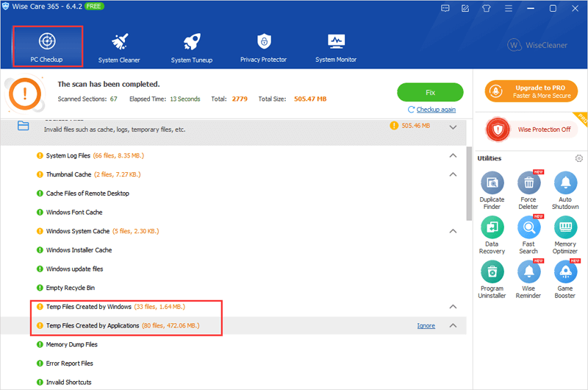
Task: Expand System Log Files chevron
Action: click(453, 155)
